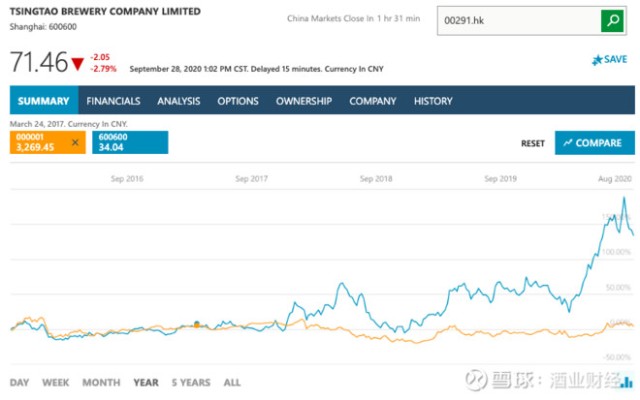Click the orange data point marker on chart
Image resolution: width=640 pixels, height=400 pixels.
(197, 324)
